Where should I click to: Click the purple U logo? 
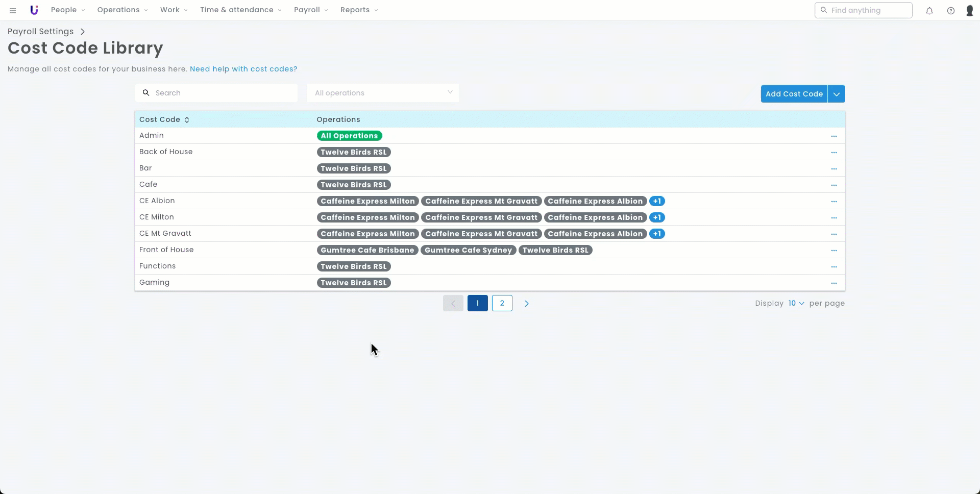point(34,10)
